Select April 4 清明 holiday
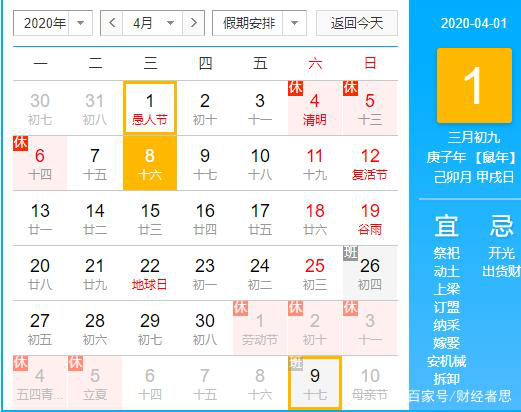 coord(315,108)
